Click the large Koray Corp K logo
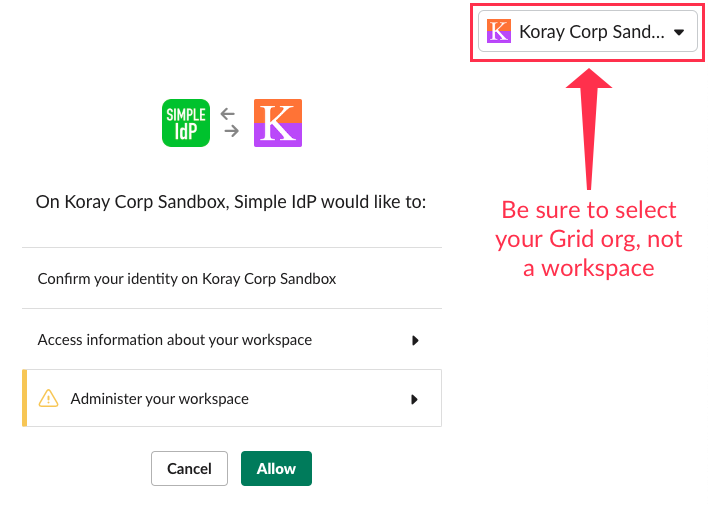Viewport: 708px width, 506px height. point(278,123)
